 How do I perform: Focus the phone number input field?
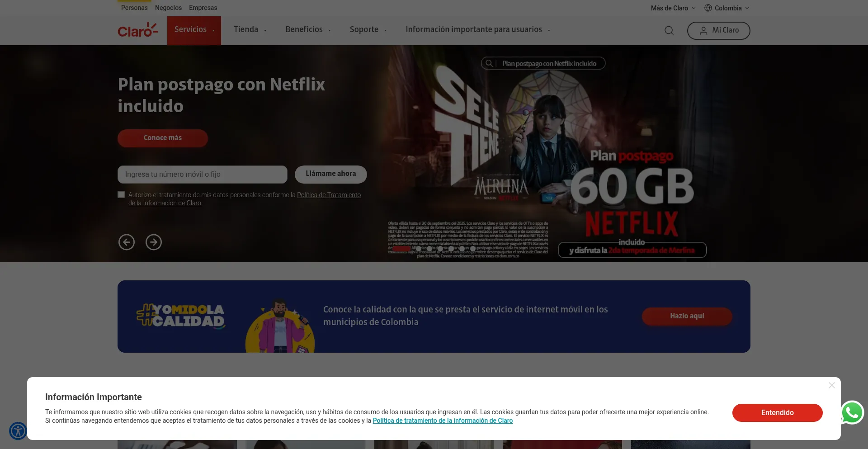tap(202, 175)
